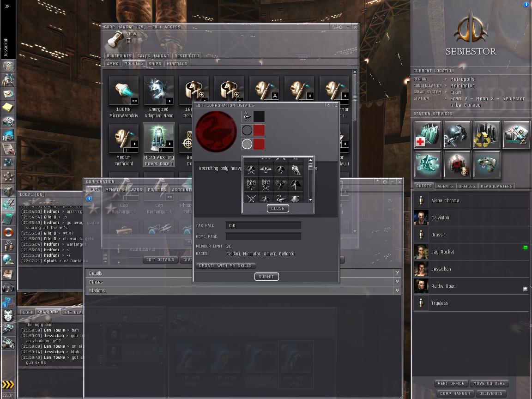
Task: Select the Micro Auxiliary Power Core I
Action: pos(159,145)
